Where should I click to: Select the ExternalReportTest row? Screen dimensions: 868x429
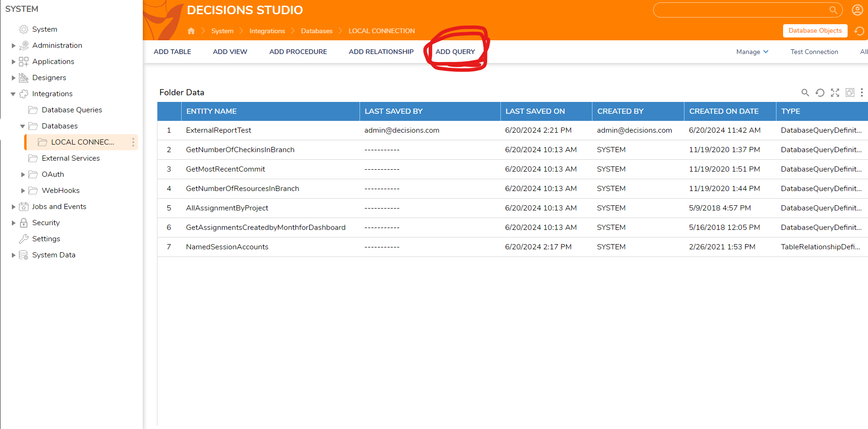513,130
